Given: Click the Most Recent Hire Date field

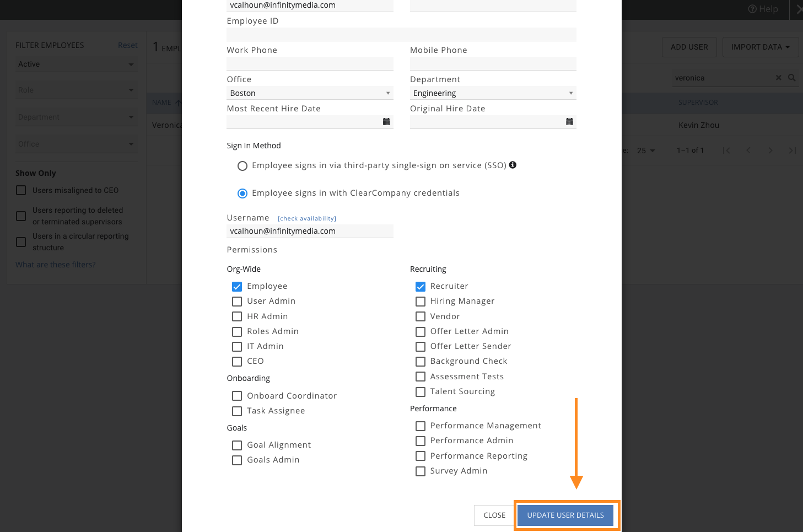Looking at the screenshot, I should 310,122.
